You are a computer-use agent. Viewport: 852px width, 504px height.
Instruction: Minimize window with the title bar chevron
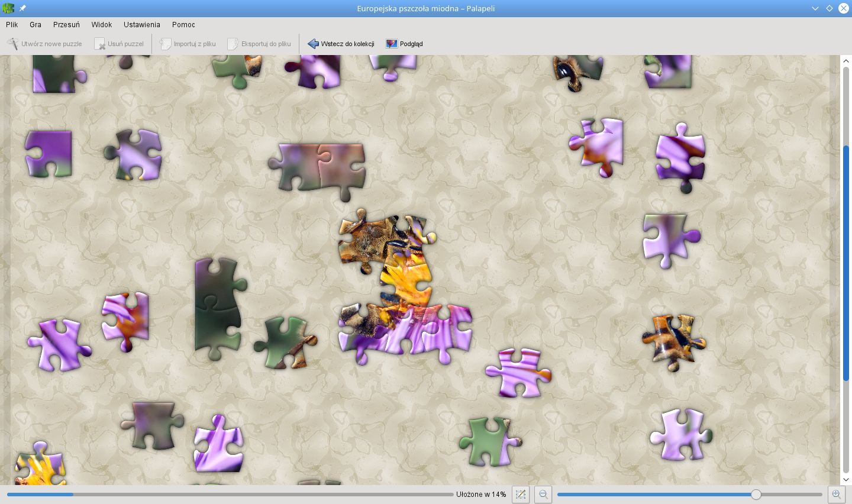click(x=815, y=8)
